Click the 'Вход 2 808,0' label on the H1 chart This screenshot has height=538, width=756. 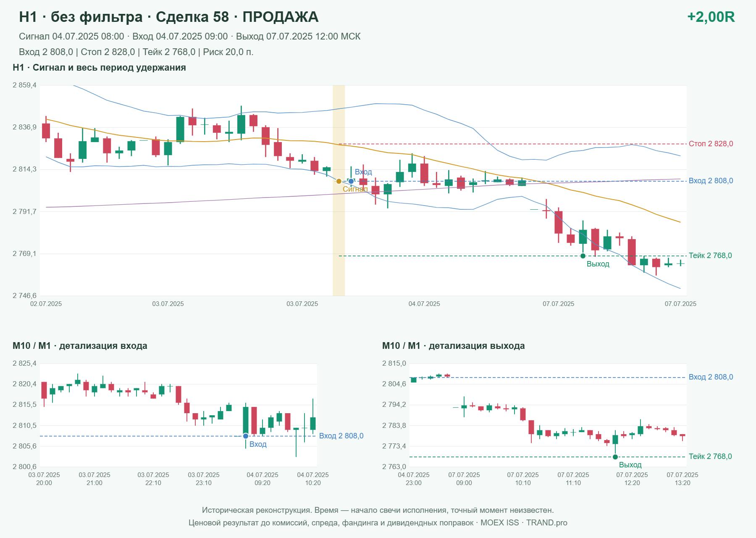click(711, 181)
